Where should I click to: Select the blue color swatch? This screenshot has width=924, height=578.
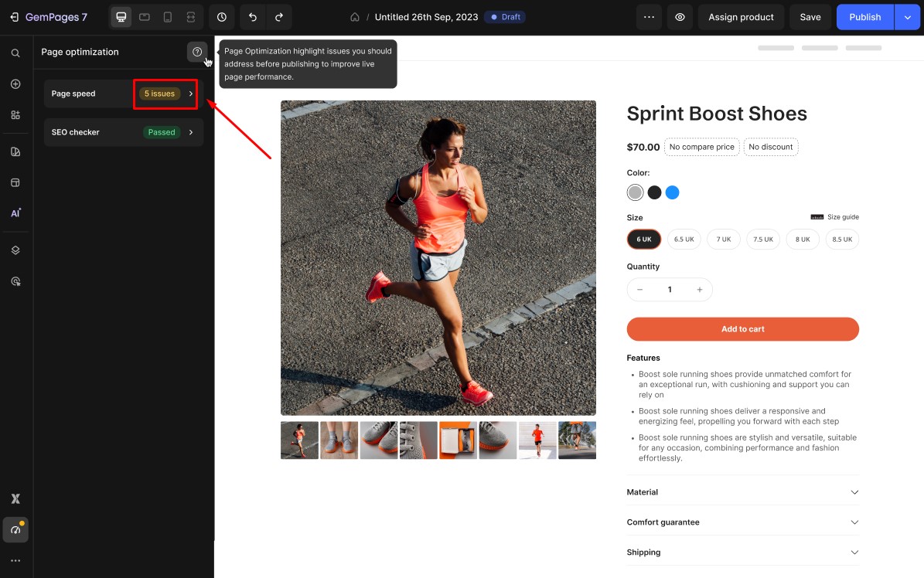(x=672, y=192)
